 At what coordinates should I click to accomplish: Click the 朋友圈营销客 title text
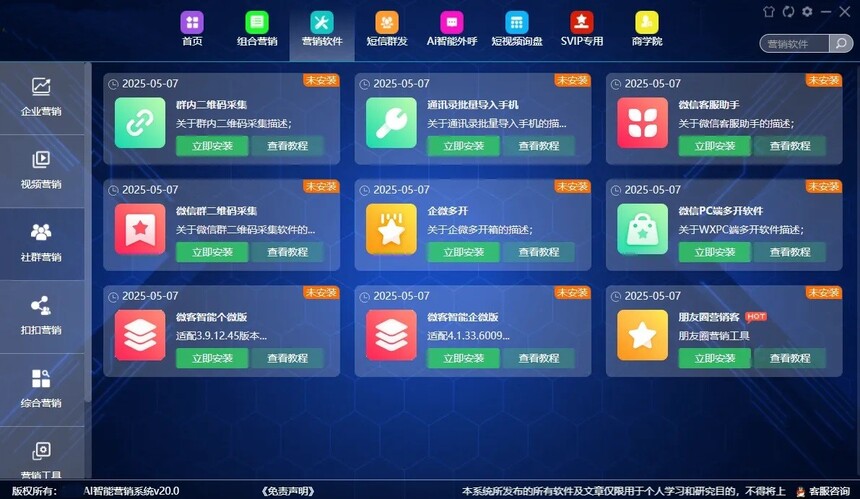[709, 317]
